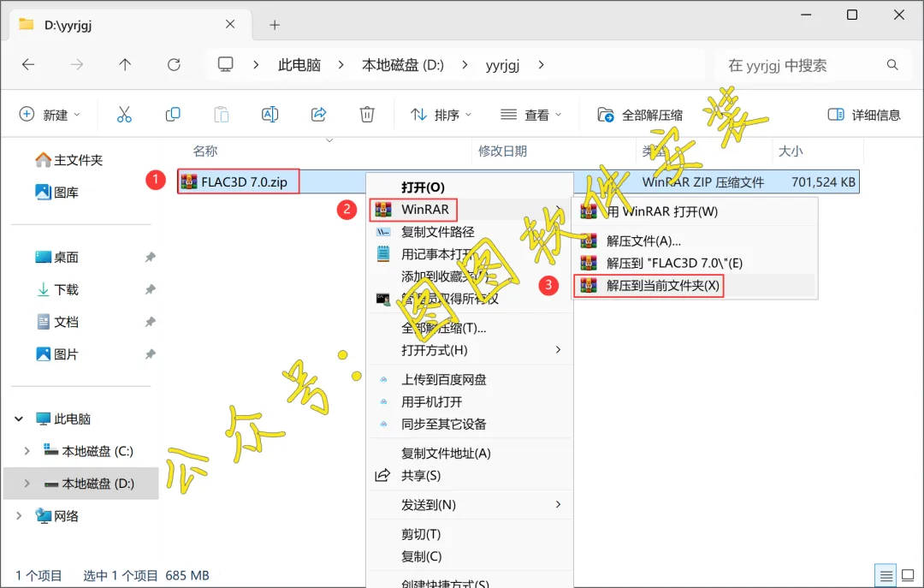Open the 排序 sort dropdown

coord(441,115)
